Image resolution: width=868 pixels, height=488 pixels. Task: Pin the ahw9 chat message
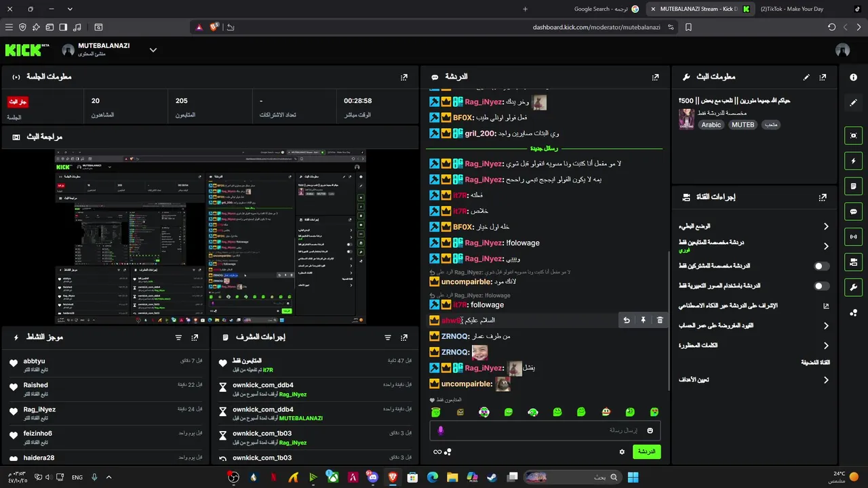(x=644, y=320)
